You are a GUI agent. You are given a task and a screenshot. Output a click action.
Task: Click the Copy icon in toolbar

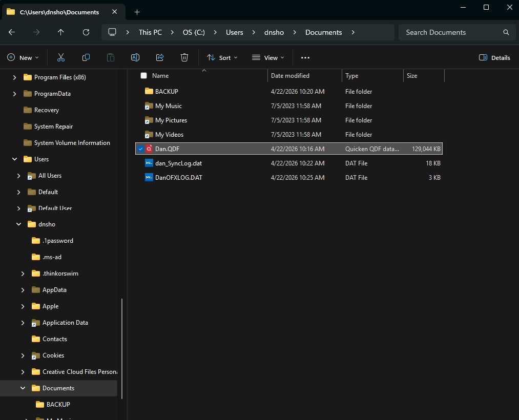pyautogui.click(x=86, y=57)
